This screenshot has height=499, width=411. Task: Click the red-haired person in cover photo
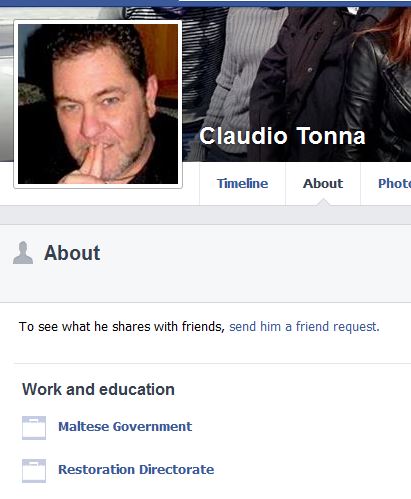[383, 83]
